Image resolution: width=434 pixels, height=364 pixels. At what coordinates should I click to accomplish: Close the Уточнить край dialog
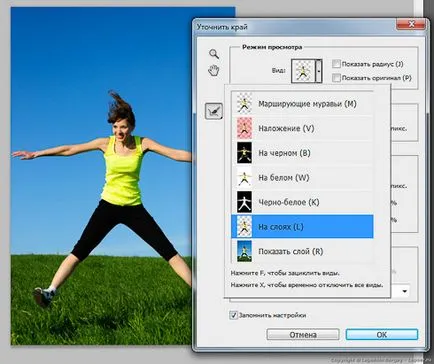(411, 24)
